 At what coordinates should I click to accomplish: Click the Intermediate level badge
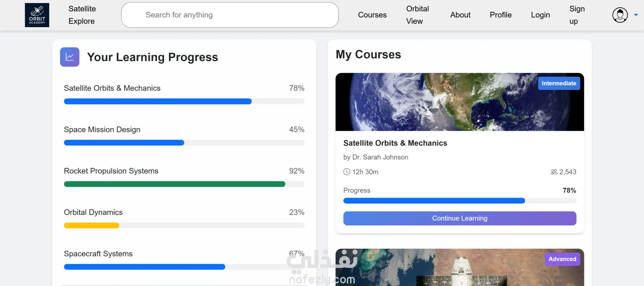tap(559, 83)
